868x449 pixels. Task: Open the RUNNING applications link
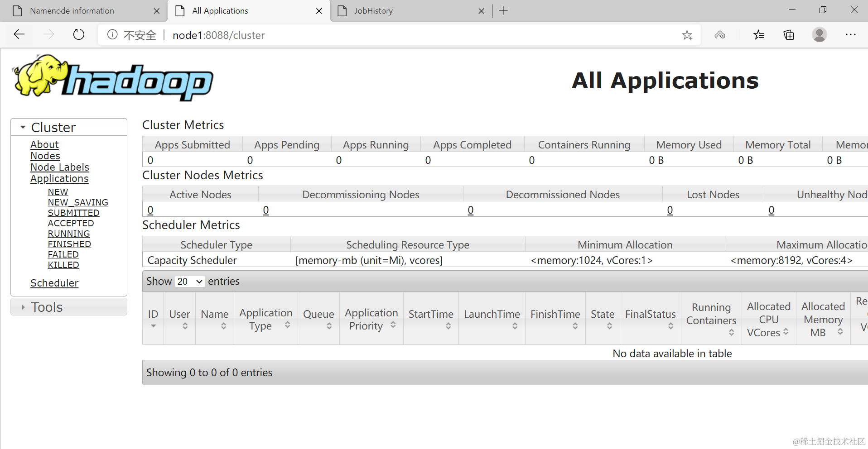pyautogui.click(x=68, y=234)
